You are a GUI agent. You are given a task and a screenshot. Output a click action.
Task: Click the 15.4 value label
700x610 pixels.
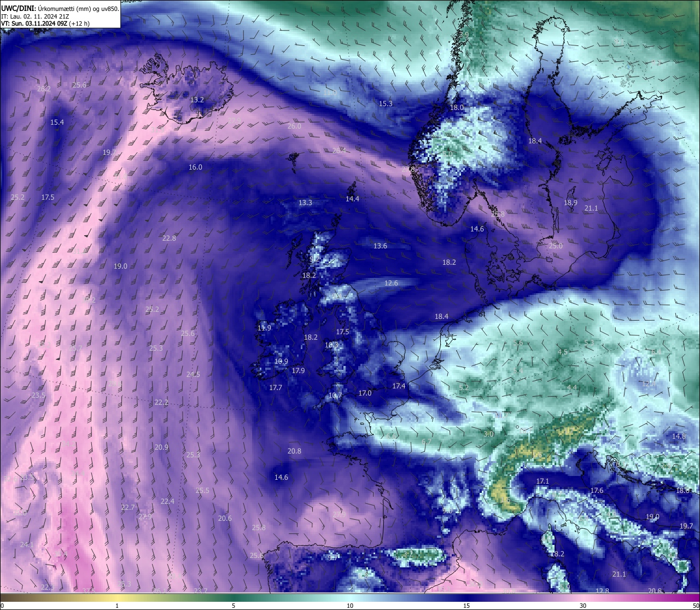57,123
